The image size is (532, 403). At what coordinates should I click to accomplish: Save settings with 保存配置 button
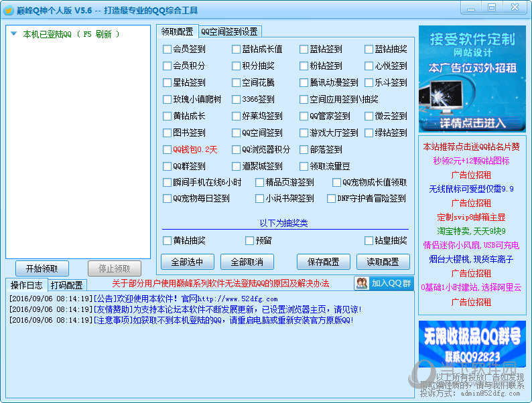(x=323, y=261)
